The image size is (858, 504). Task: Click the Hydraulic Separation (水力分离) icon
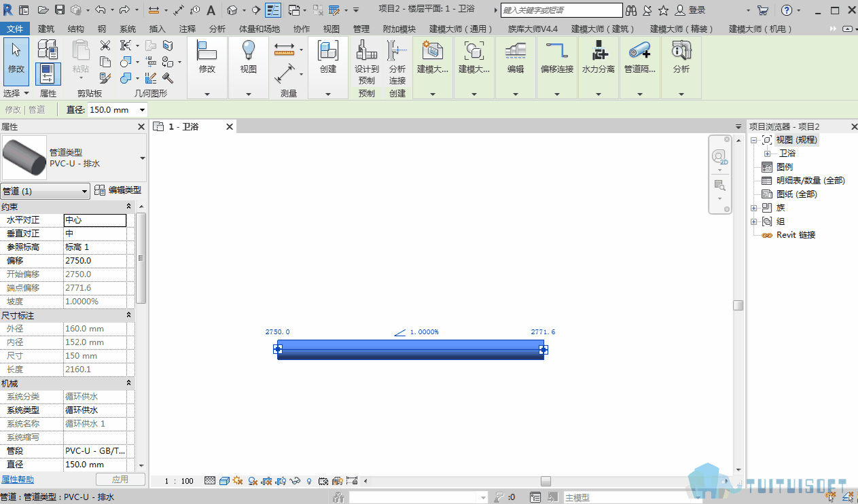point(598,50)
